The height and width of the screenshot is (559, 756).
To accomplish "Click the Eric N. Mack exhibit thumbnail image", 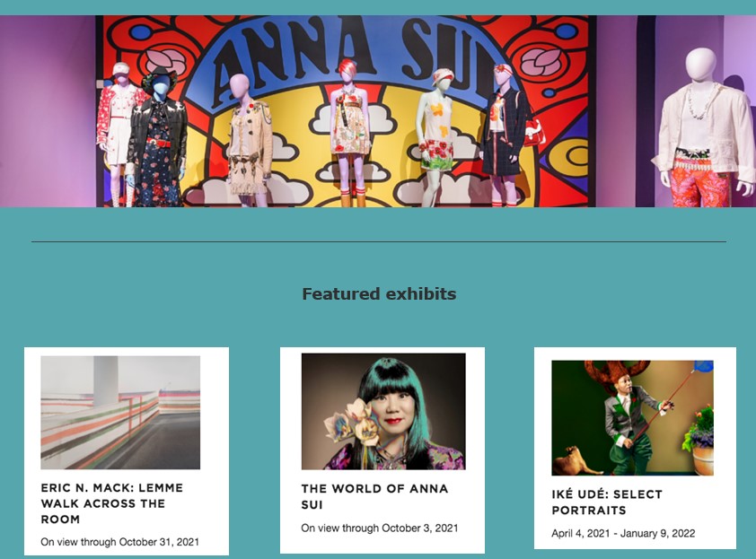I will (120, 413).
